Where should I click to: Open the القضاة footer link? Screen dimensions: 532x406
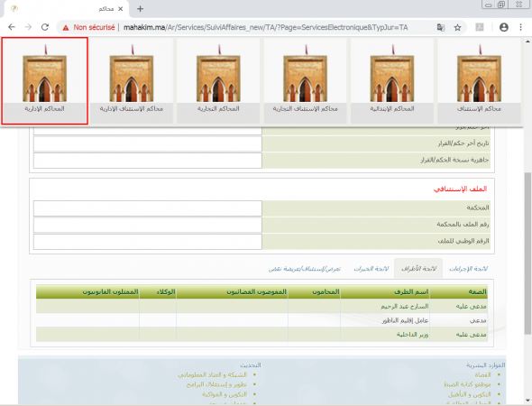click(482, 374)
